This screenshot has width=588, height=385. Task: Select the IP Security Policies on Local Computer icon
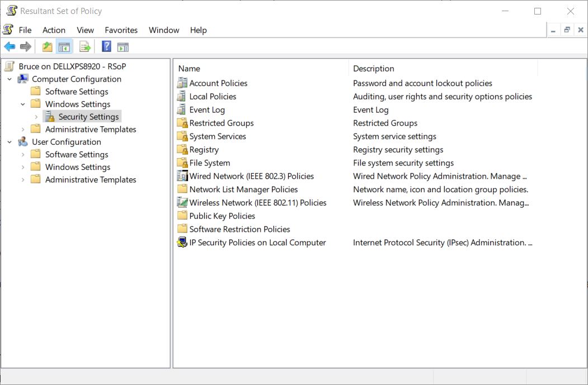(182, 243)
